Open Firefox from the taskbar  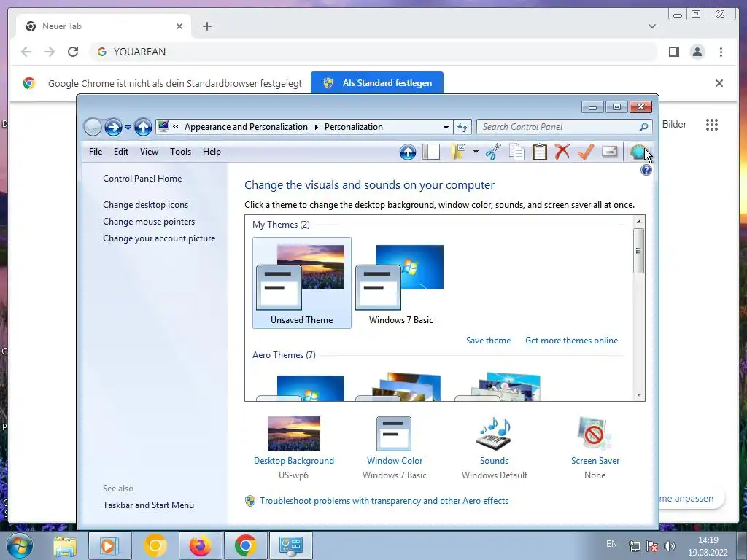[200, 545]
